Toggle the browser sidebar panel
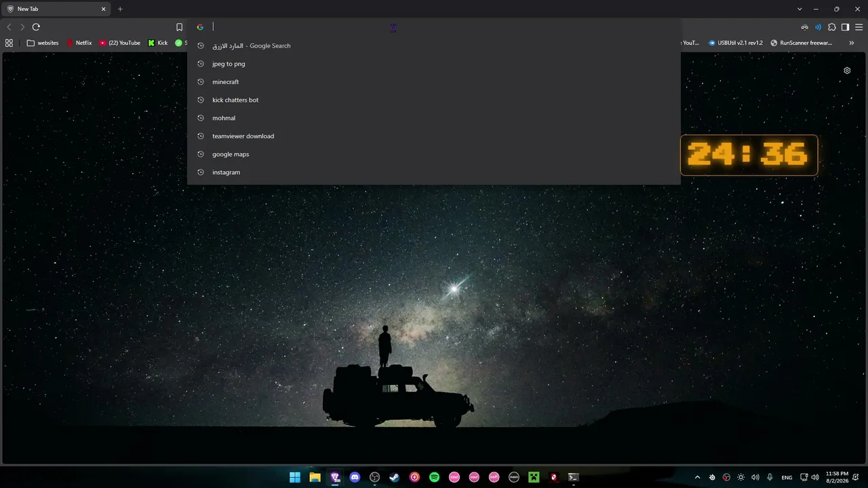The image size is (868, 488). (x=845, y=27)
